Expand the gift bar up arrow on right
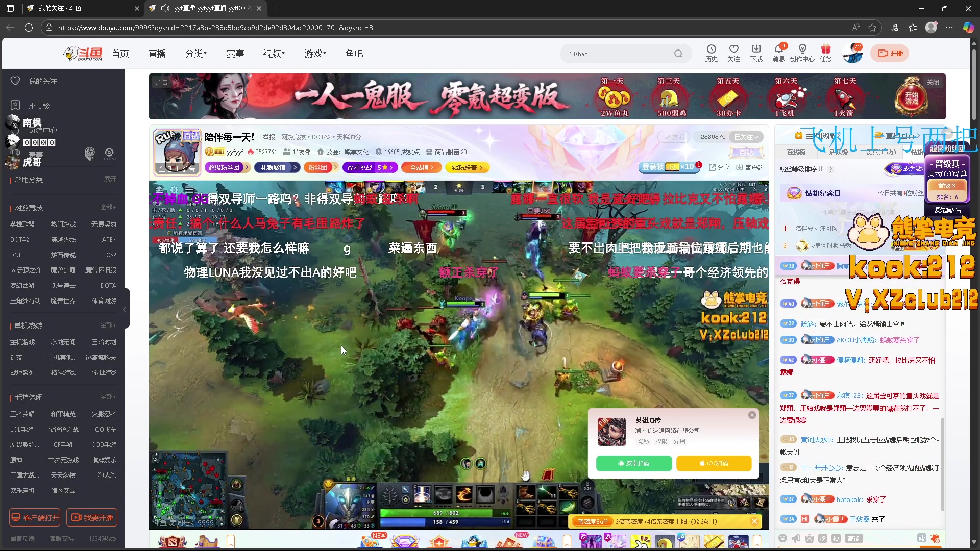980x551 pixels. [757, 541]
